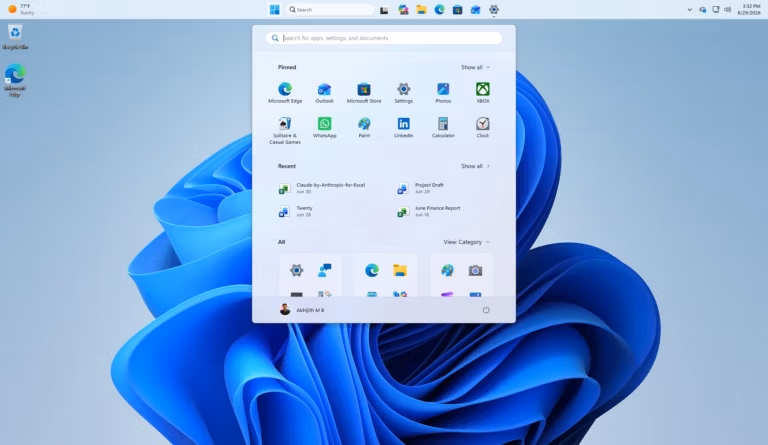Open Camera app in the All section

(475, 270)
